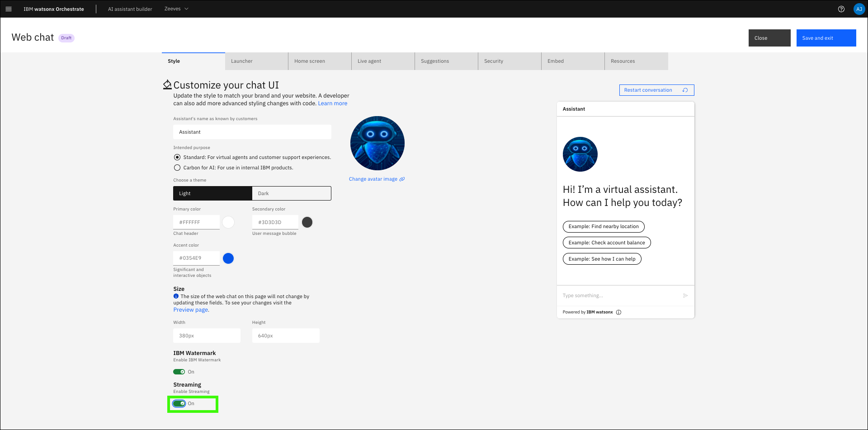Click the paint bucket icon beside Customize heading

[167, 84]
